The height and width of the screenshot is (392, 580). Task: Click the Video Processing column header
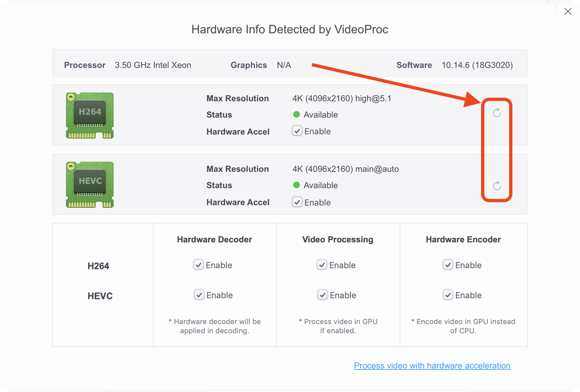point(338,239)
